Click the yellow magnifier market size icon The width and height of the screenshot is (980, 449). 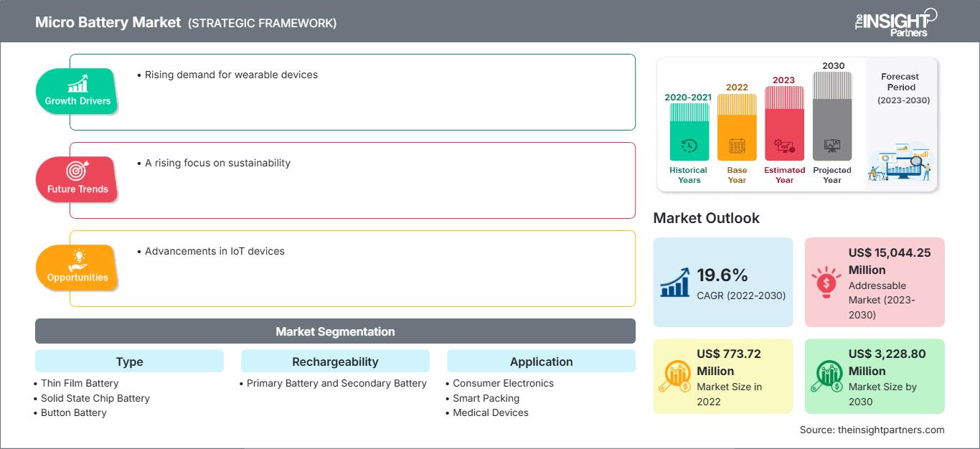coord(674,376)
